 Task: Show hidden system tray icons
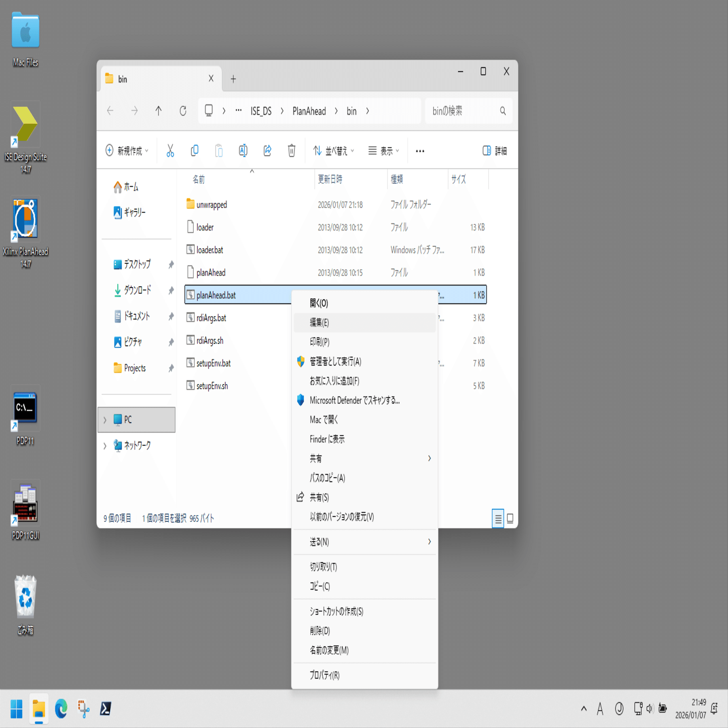584,709
